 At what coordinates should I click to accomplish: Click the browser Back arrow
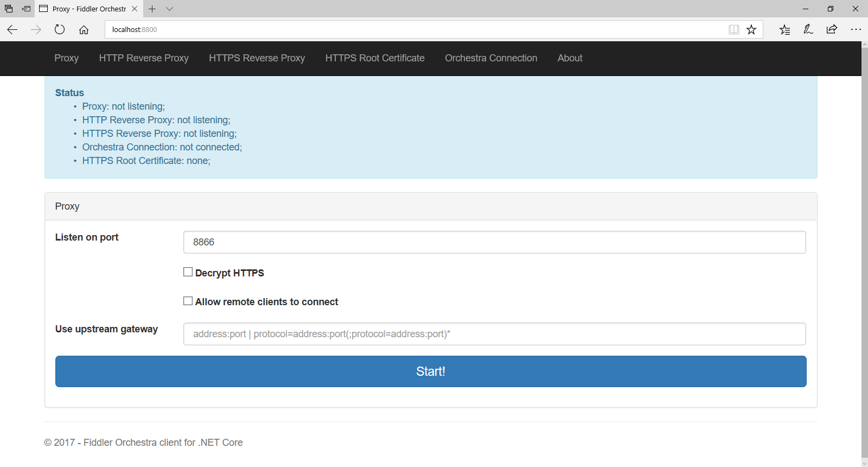click(12, 30)
